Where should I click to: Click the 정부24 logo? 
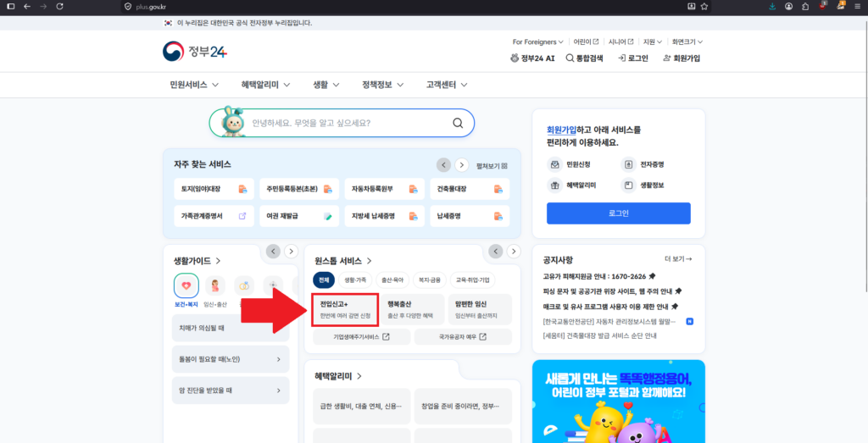pos(195,52)
